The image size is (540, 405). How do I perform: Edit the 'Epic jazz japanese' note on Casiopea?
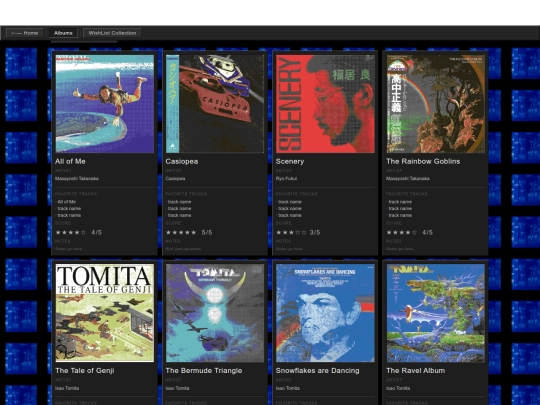click(x=183, y=249)
